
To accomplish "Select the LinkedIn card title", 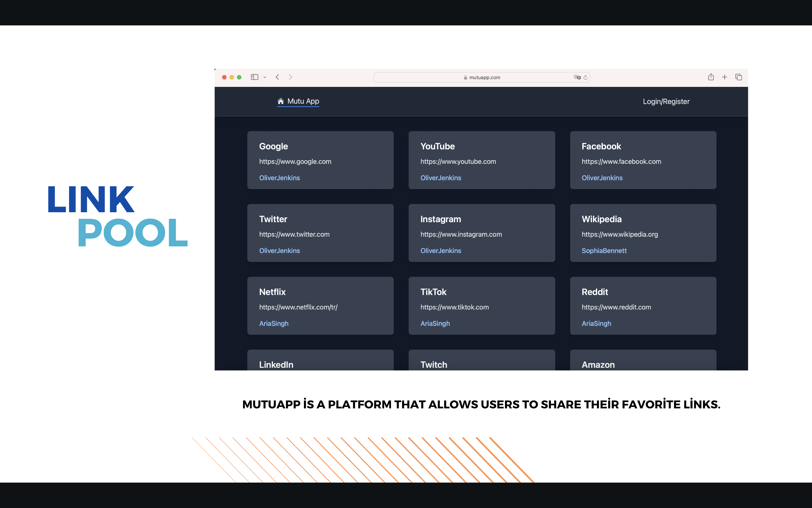I will coord(276,365).
